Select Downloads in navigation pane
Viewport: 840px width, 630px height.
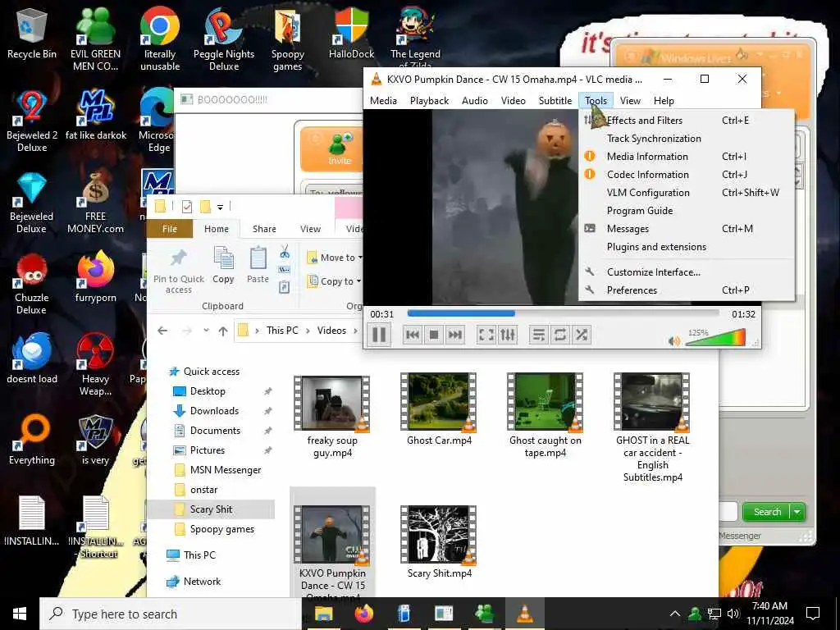click(214, 411)
